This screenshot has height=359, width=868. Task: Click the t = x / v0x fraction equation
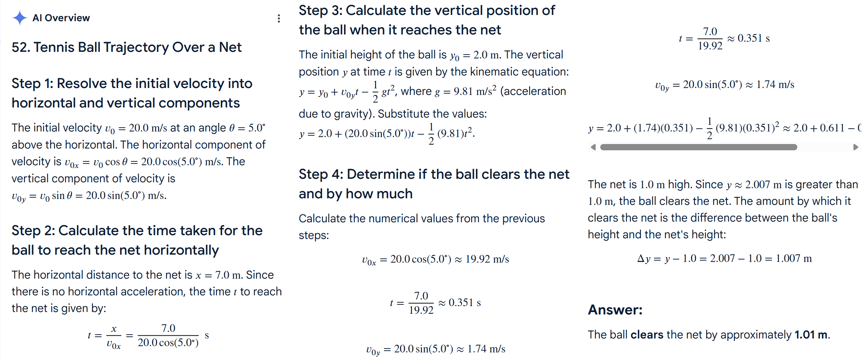148,336
